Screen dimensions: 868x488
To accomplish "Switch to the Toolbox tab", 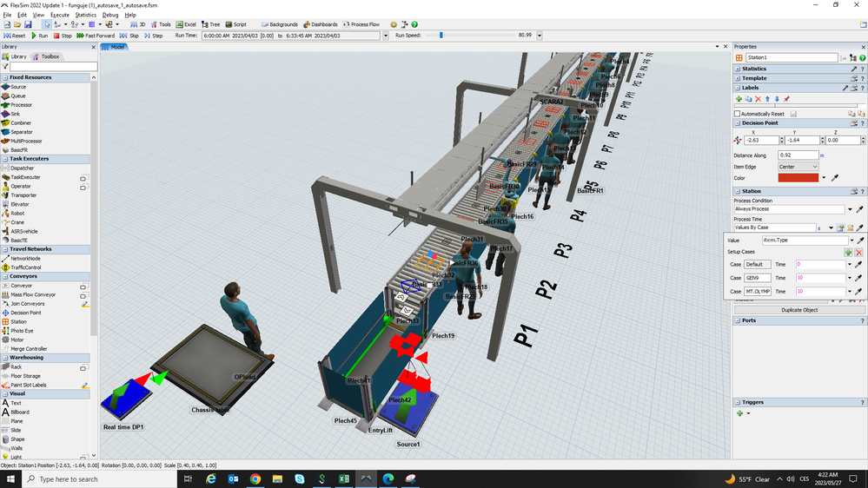I will pos(47,56).
